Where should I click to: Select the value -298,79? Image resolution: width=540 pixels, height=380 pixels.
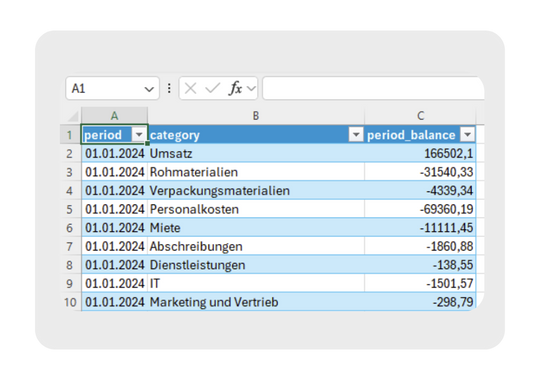point(420,302)
